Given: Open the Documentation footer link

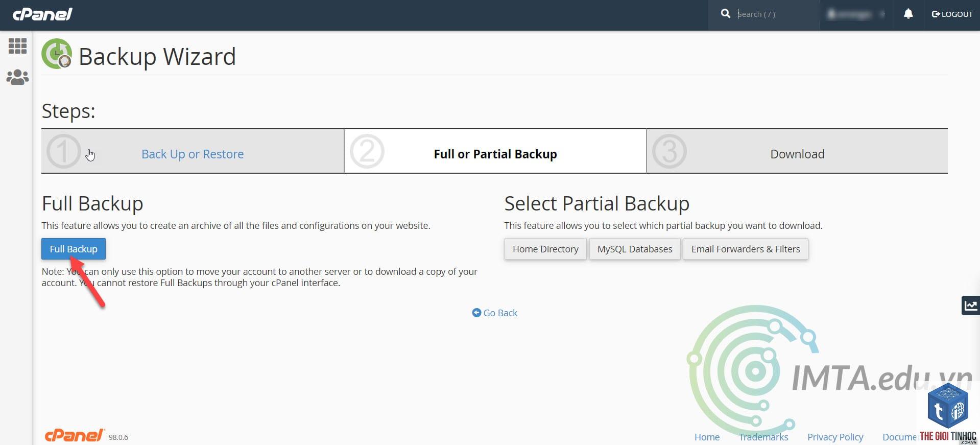Looking at the screenshot, I should pyautogui.click(x=899, y=437).
